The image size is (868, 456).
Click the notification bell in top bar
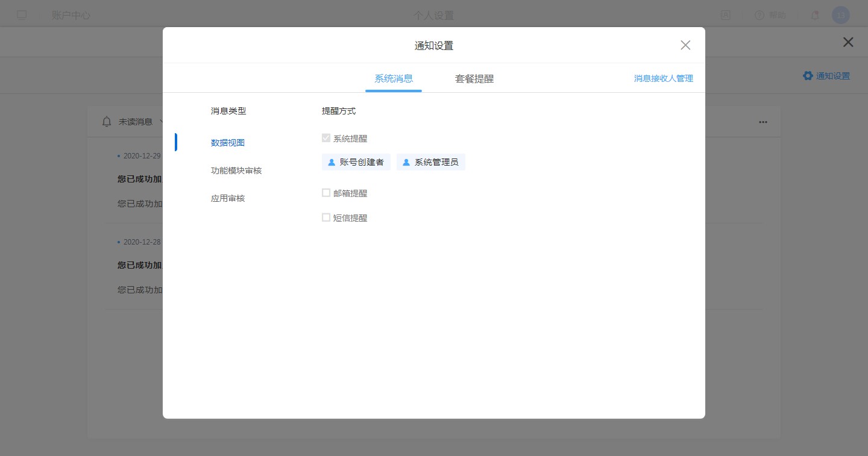815,15
